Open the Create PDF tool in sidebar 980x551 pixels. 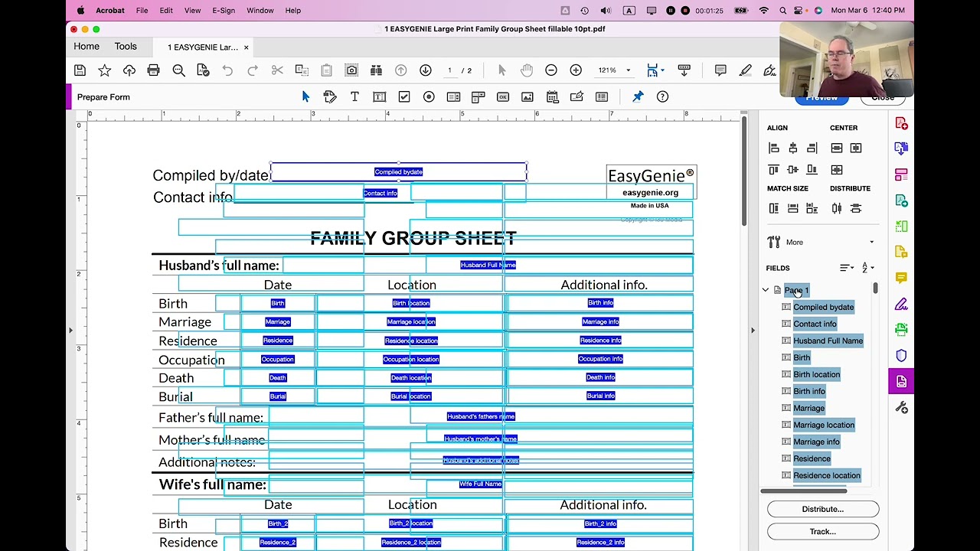901,124
